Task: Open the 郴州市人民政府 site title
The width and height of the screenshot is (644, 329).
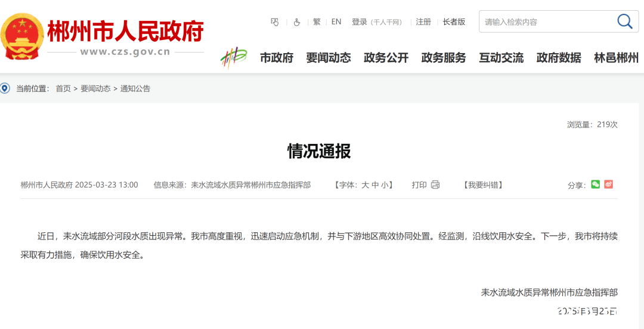Action: pyautogui.click(x=125, y=31)
